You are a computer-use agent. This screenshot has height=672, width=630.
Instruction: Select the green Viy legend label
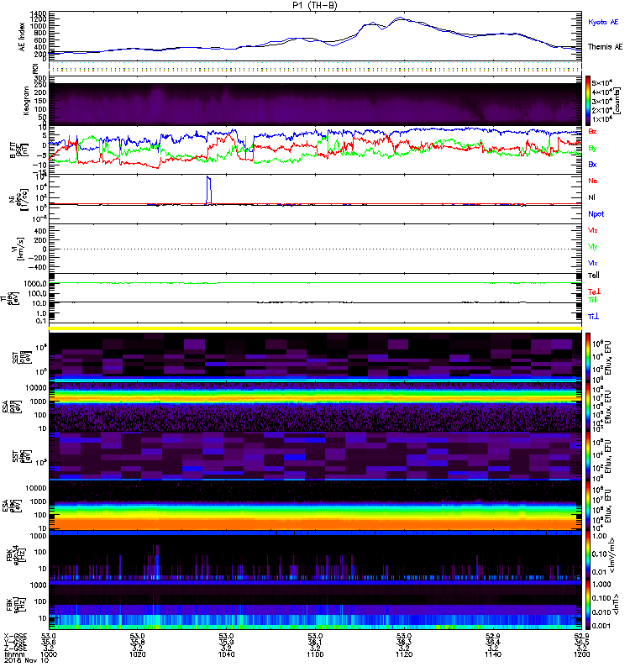pos(593,247)
